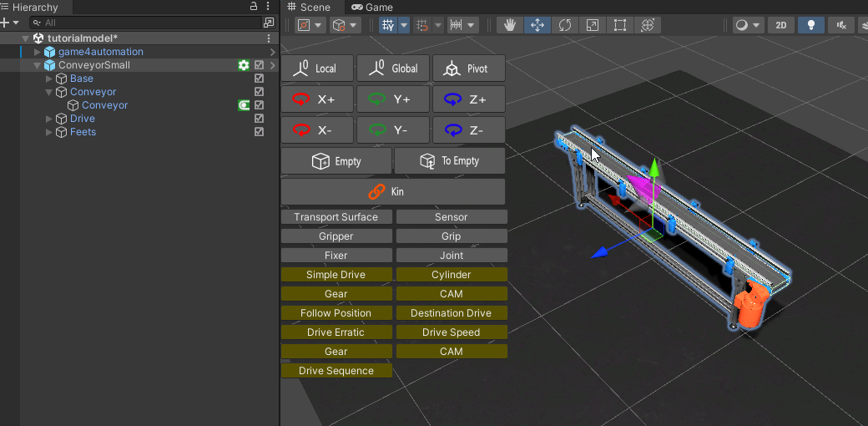Screen dimensions: 868x426
Task: Uncheck the Base object checkbox
Action: 259,79
